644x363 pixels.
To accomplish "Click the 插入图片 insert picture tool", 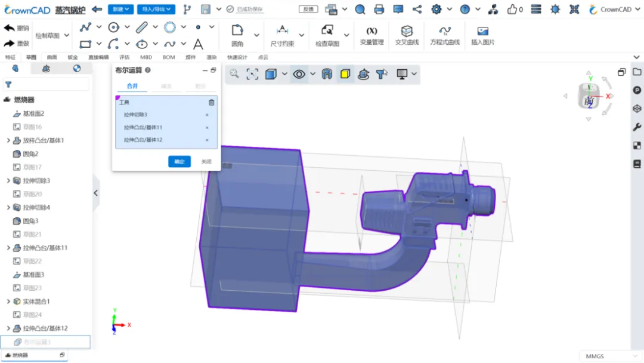I will (x=482, y=35).
